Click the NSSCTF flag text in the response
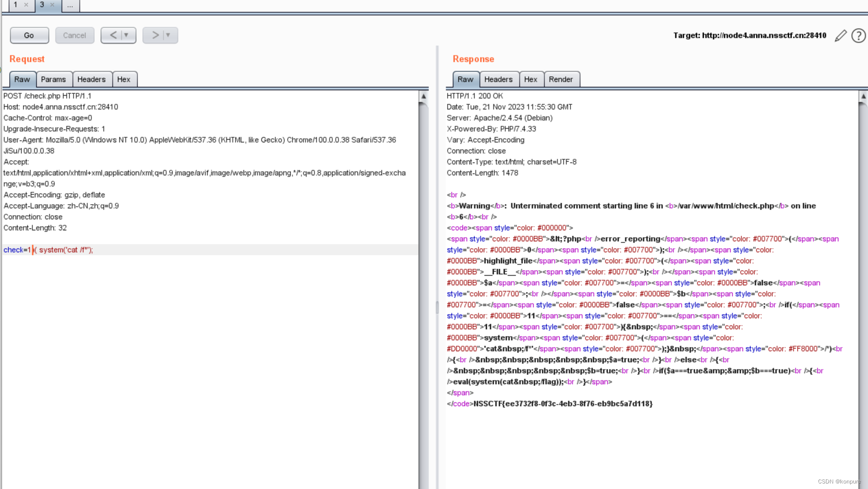Image resolution: width=868 pixels, height=489 pixels. [563, 403]
